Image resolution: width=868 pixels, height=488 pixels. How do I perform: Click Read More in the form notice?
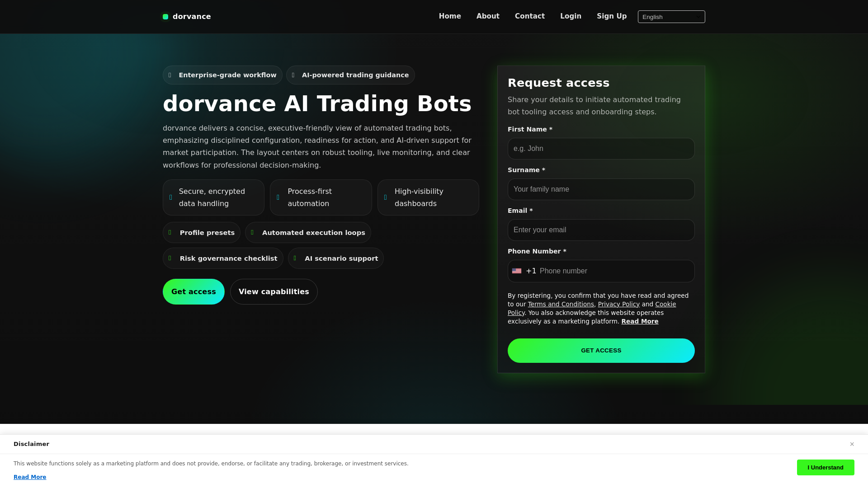click(x=640, y=321)
